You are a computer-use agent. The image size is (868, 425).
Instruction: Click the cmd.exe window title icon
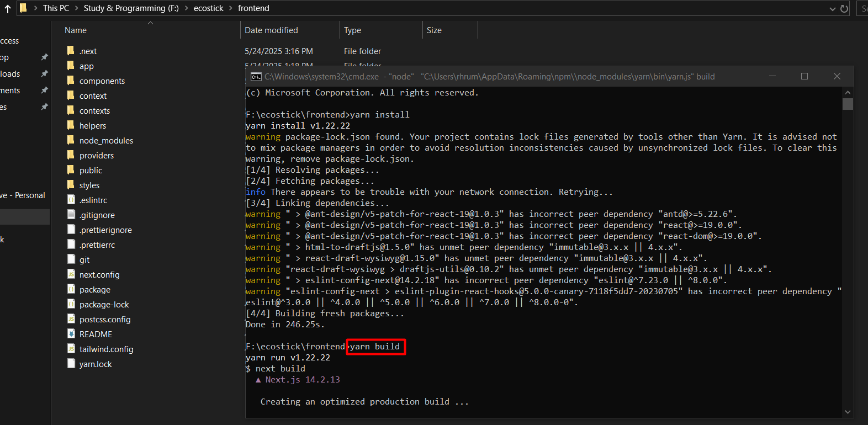click(x=256, y=77)
